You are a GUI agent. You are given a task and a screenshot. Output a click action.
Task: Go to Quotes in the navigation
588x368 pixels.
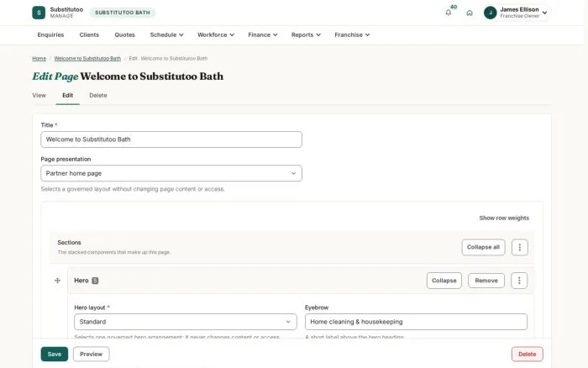pyautogui.click(x=124, y=35)
